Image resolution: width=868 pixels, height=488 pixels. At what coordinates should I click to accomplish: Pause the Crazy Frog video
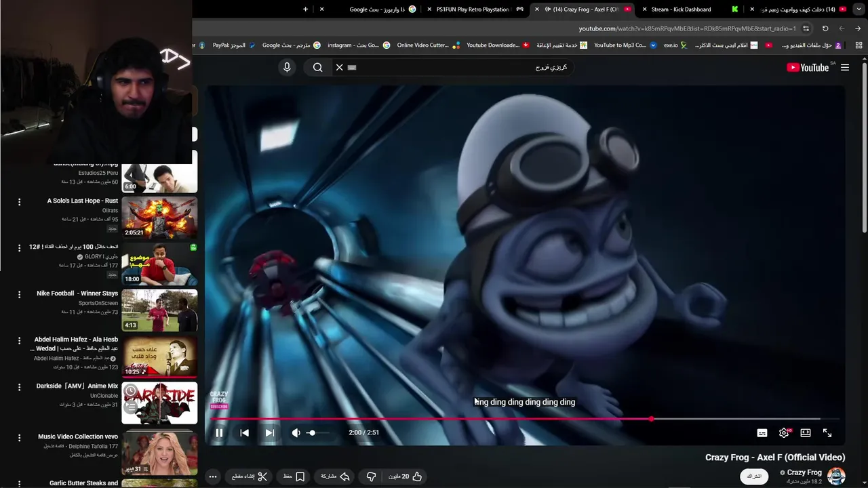pyautogui.click(x=219, y=432)
